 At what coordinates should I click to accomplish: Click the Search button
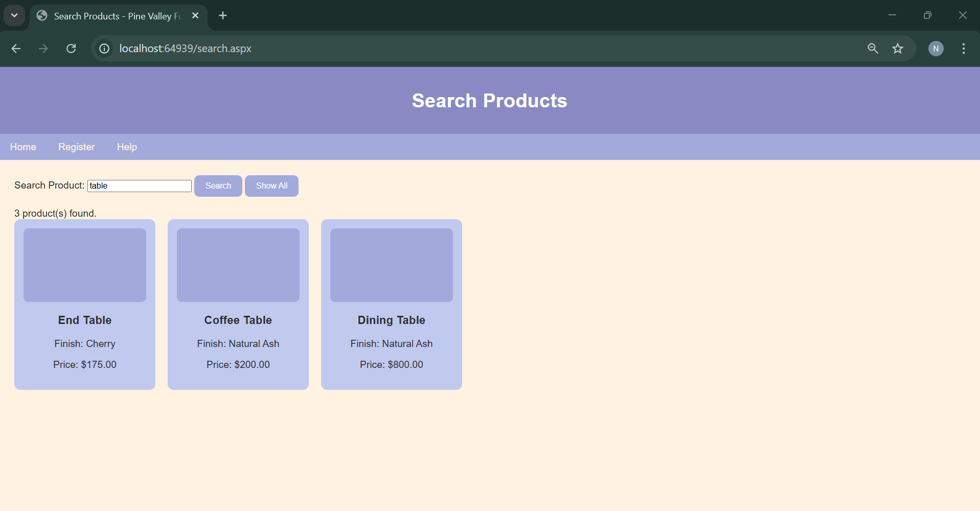click(218, 185)
